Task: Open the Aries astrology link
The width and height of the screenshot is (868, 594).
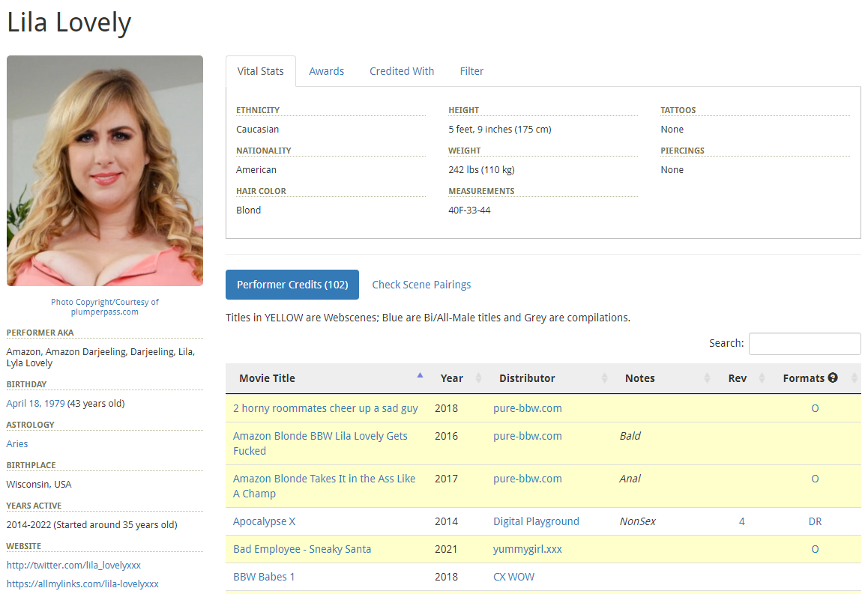Action: (x=17, y=443)
